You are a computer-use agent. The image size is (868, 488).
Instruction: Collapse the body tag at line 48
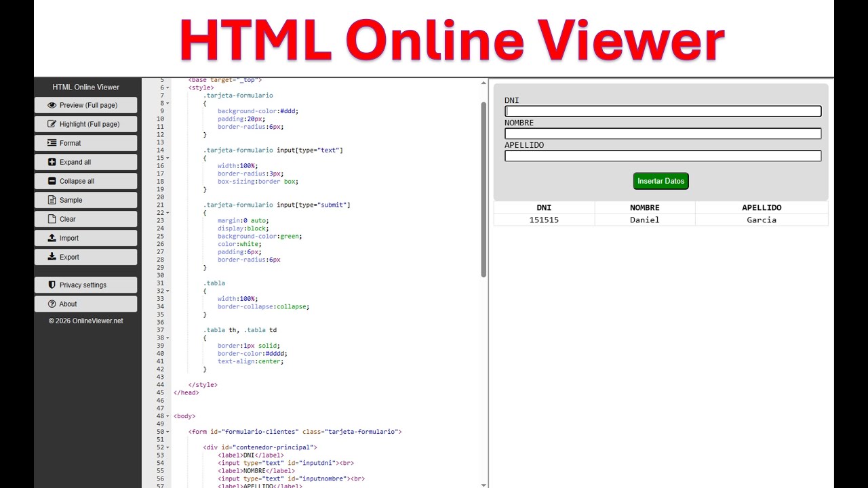pos(167,416)
